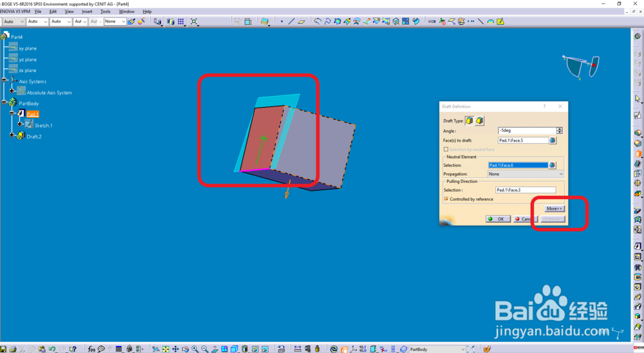Screen dimensions: 644x353
Task: Expand the Absolute Axis System node
Action: point(12,91)
